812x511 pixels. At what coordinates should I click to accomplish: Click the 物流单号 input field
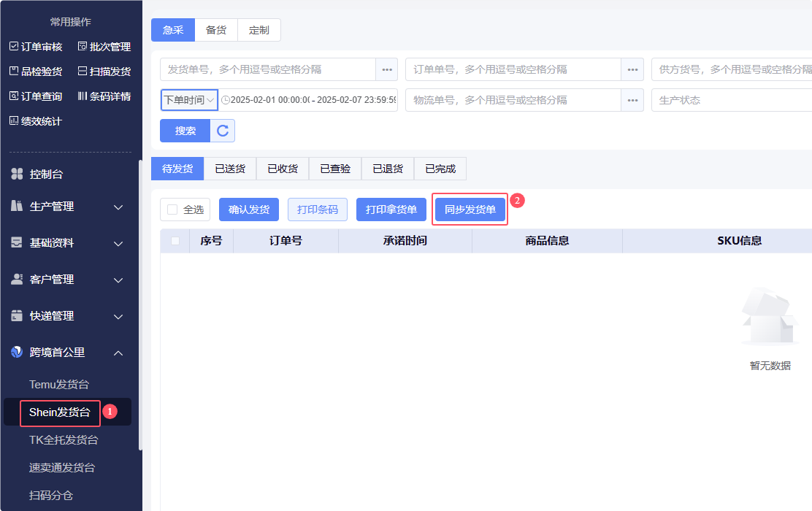(x=513, y=100)
